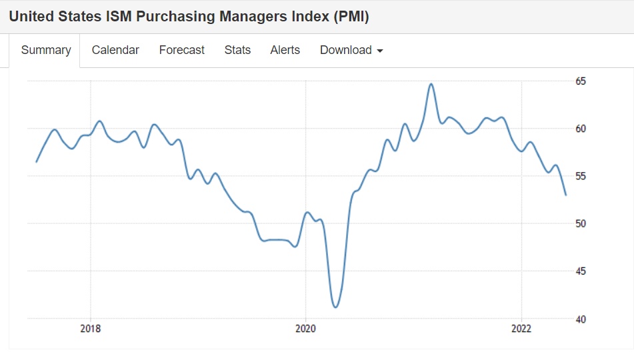Click the 2022 label on the x-axis
The image size is (634, 364).
[x=521, y=329]
